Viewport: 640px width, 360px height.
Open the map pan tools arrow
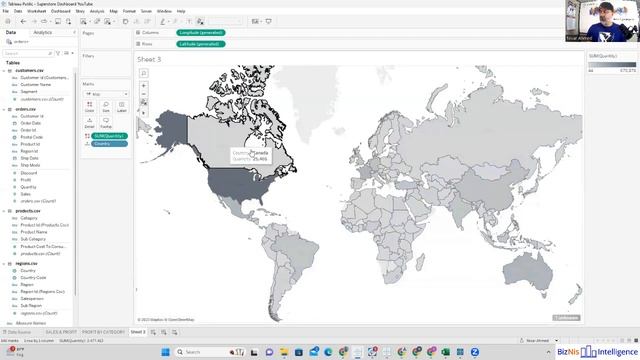click(144, 113)
